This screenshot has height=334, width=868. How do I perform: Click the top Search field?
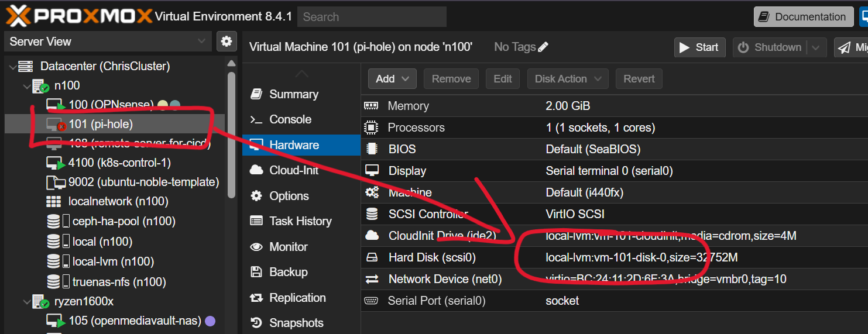(372, 17)
